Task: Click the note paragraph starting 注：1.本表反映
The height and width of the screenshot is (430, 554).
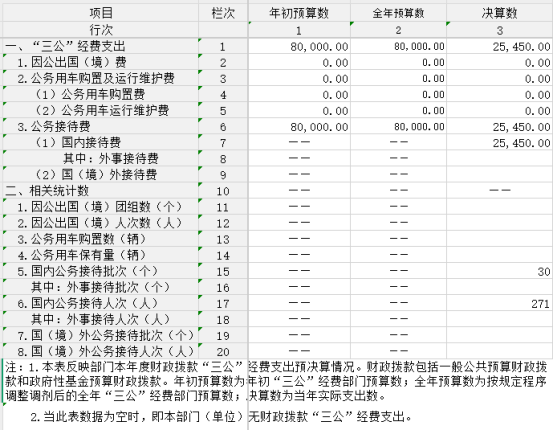Action: [x=276, y=381]
